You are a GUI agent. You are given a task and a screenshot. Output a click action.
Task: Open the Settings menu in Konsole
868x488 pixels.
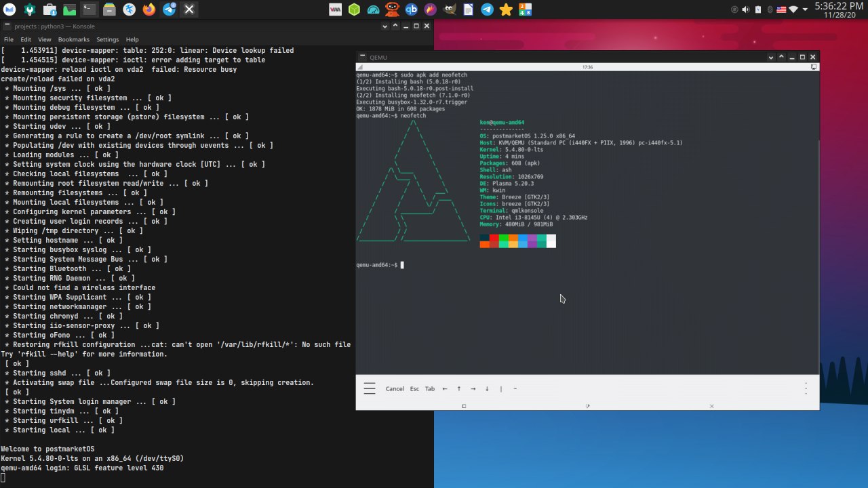[x=107, y=39]
